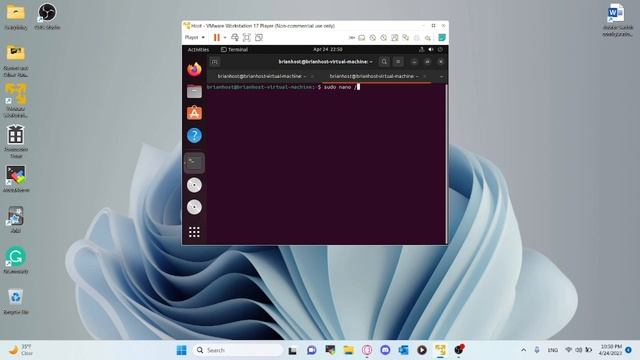Click Activities in the Ubuntu top bar
This screenshot has height=360, width=640.
tap(198, 49)
